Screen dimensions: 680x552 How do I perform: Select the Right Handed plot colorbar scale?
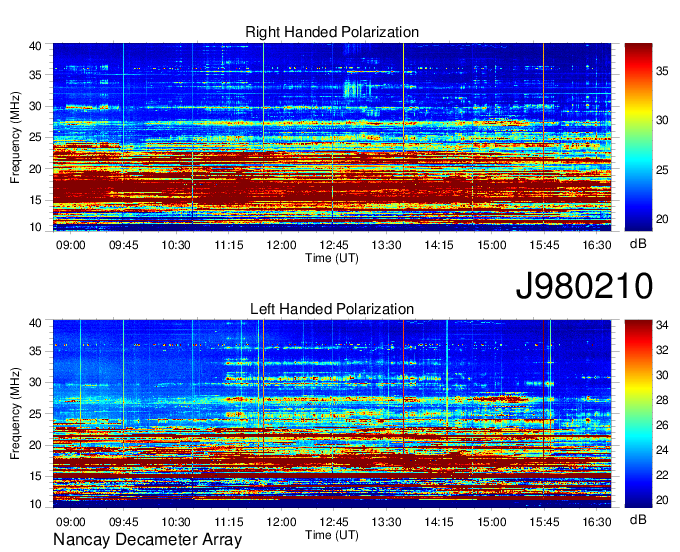click(x=638, y=137)
